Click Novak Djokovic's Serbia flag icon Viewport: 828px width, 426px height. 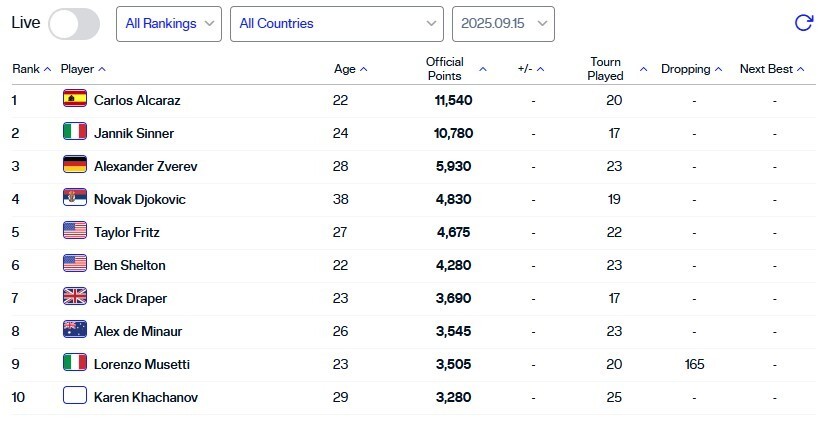(75, 198)
